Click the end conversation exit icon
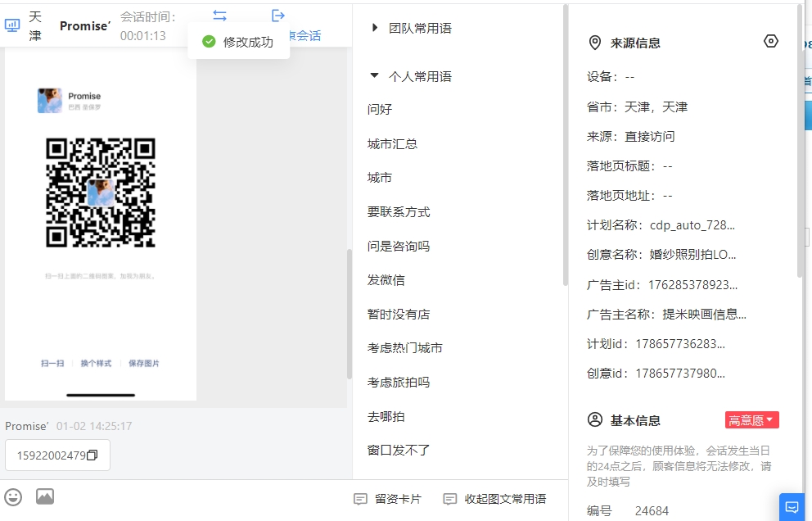The width and height of the screenshot is (812, 521). 278,16
